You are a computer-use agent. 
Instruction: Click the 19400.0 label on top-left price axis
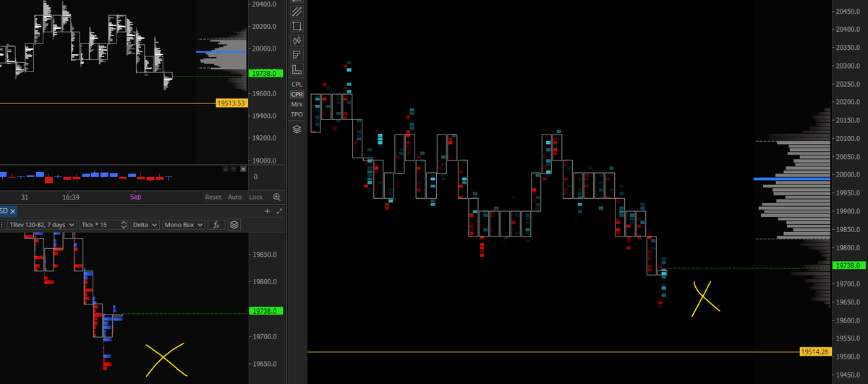pyautogui.click(x=265, y=116)
